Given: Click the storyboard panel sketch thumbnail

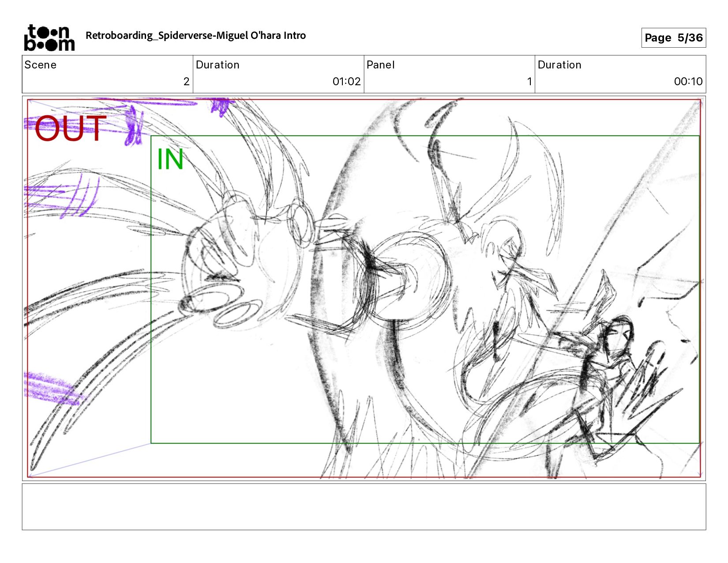Looking at the screenshot, I should tap(364, 288).
